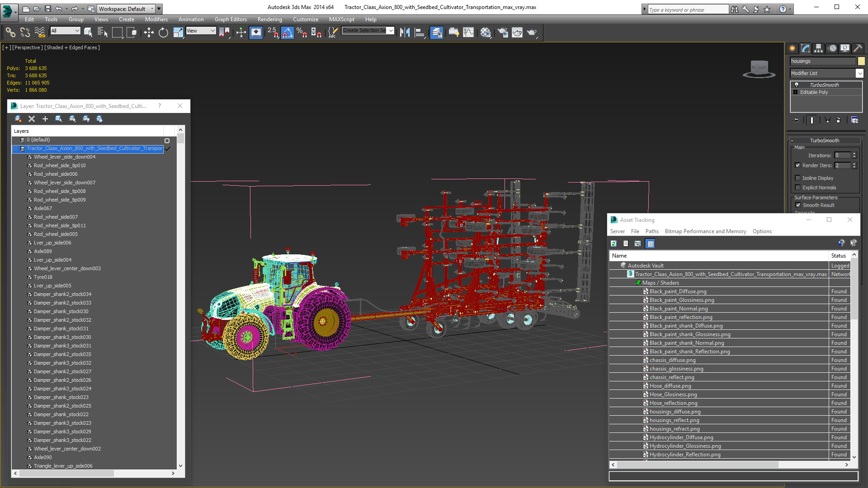Toggle the 0 (default) layer box
This screenshot has width=868, height=488.
pos(167,141)
